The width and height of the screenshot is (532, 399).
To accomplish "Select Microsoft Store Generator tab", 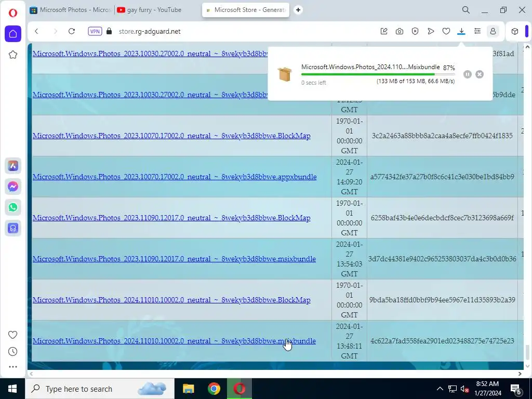I will click(x=246, y=10).
